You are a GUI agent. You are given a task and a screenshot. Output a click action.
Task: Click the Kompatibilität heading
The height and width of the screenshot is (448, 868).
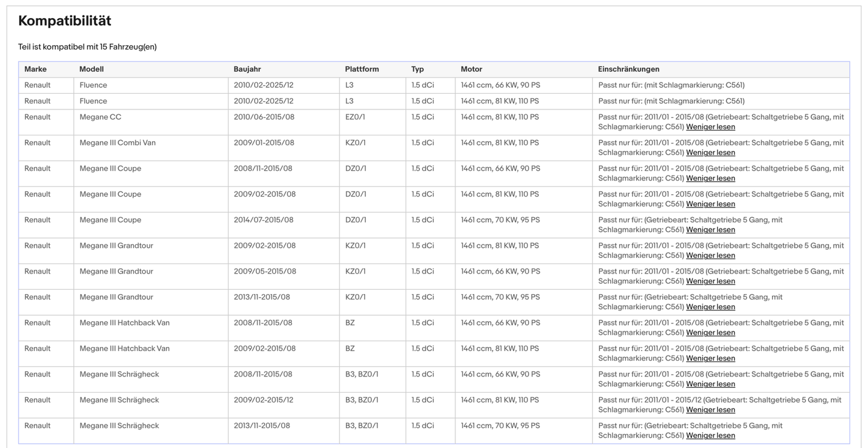tap(65, 21)
